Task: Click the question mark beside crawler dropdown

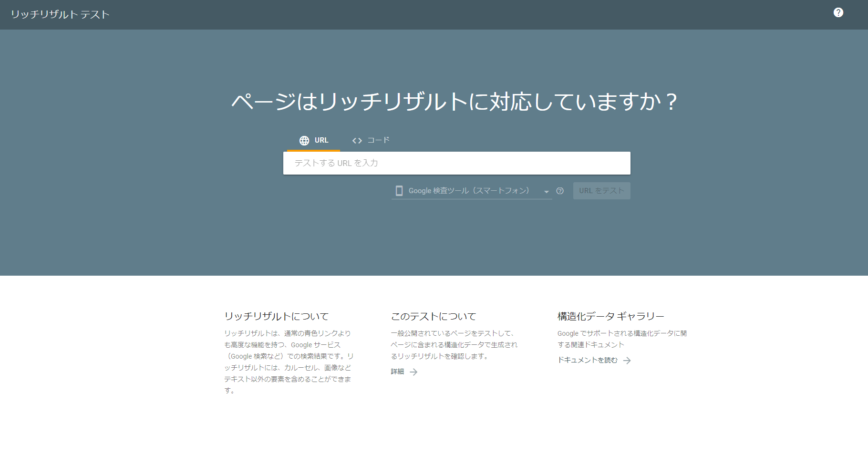Action: coord(560,191)
